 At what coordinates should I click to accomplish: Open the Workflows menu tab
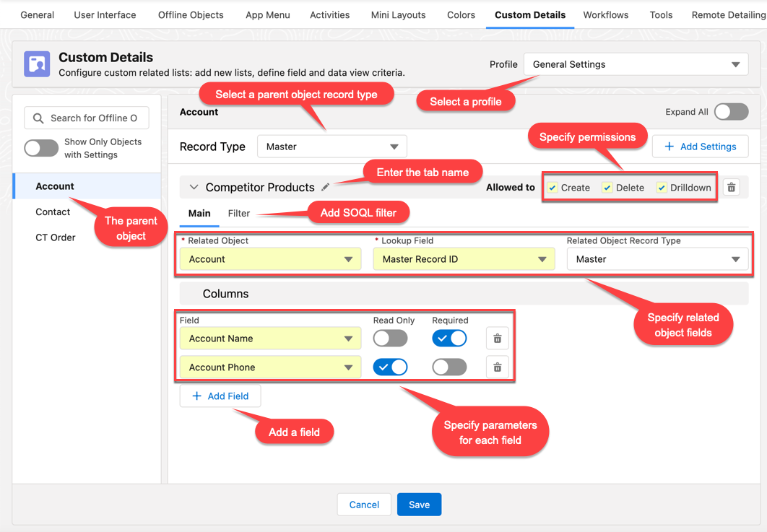pyautogui.click(x=605, y=14)
